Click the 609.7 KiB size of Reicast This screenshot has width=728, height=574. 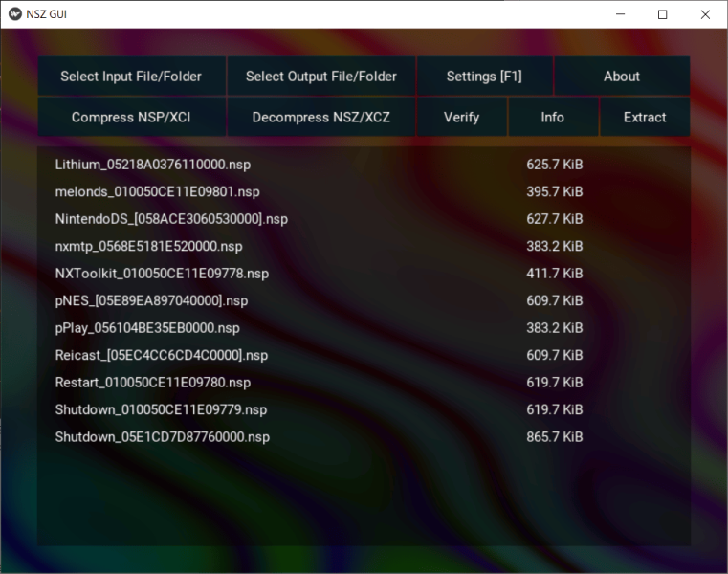[x=554, y=355]
